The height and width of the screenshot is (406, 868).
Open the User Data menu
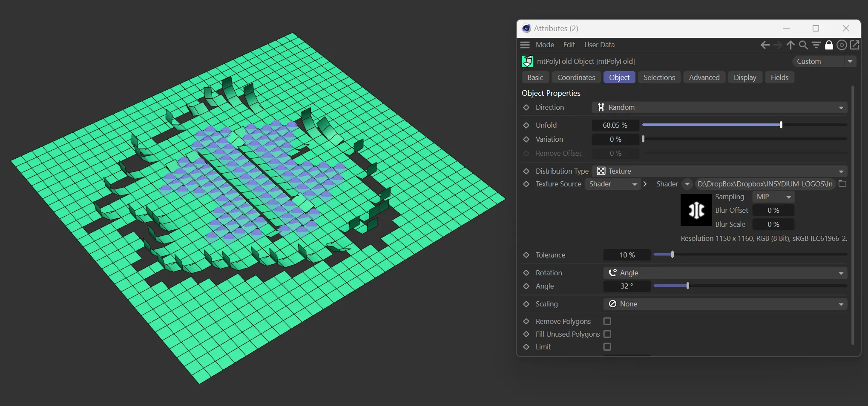click(599, 45)
